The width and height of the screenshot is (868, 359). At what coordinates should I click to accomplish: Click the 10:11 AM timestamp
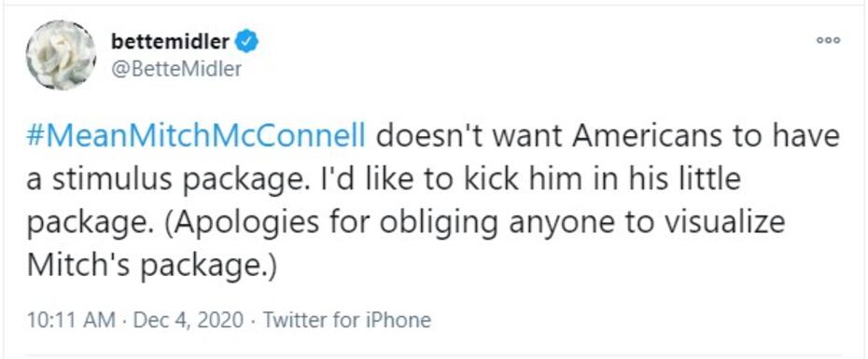[x=72, y=320]
